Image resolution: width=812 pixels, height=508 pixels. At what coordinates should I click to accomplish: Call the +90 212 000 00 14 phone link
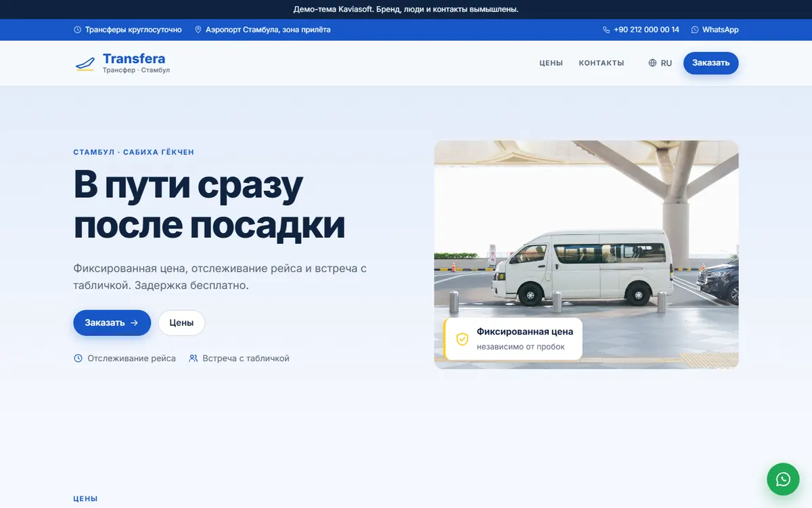coord(641,30)
